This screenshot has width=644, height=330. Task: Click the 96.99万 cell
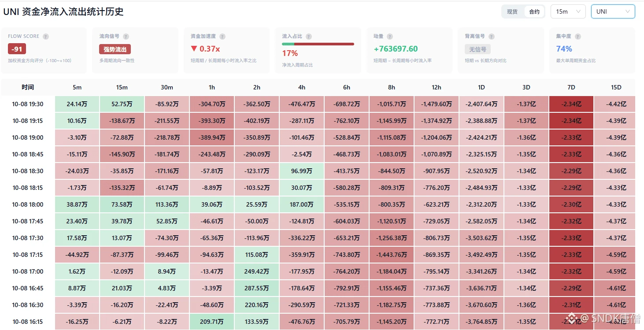(x=302, y=171)
